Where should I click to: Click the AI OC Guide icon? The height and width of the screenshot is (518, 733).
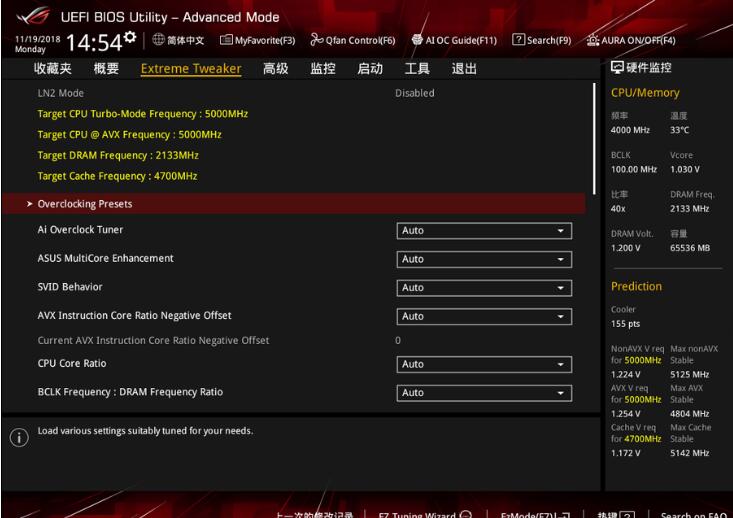[x=417, y=40]
